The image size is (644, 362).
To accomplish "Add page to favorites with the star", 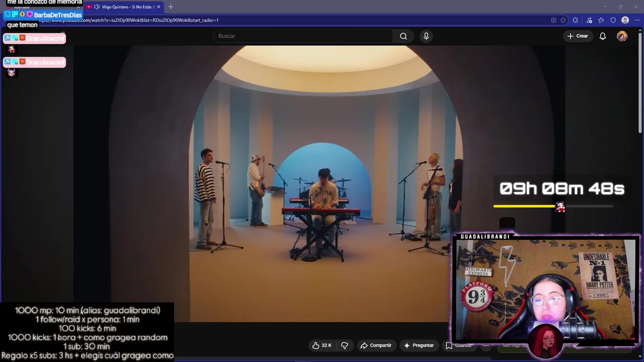I will coord(563,20).
